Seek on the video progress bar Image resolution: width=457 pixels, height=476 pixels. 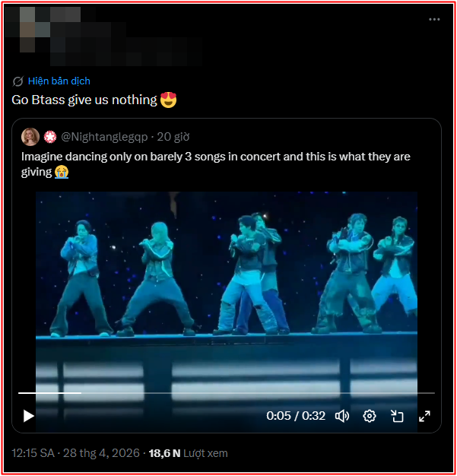(227, 393)
